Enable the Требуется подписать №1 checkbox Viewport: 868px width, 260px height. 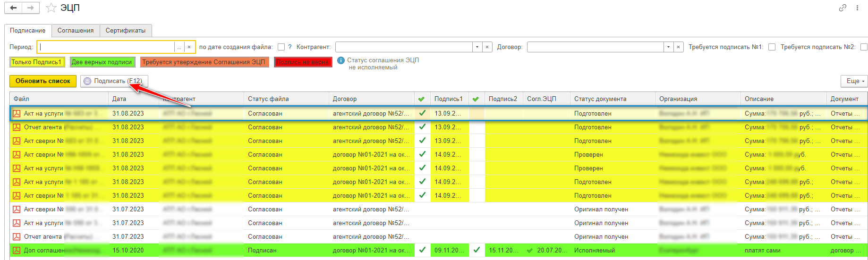tap(772, 47)
